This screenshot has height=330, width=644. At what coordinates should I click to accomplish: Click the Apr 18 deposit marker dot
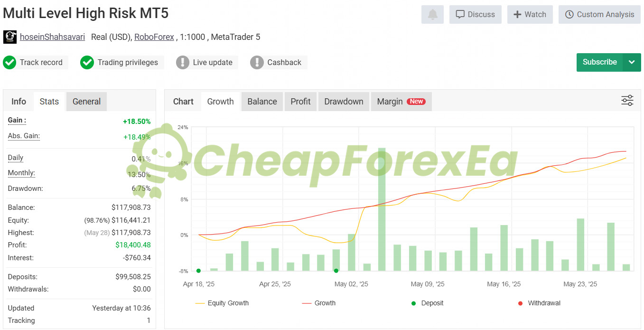point(198,271)
